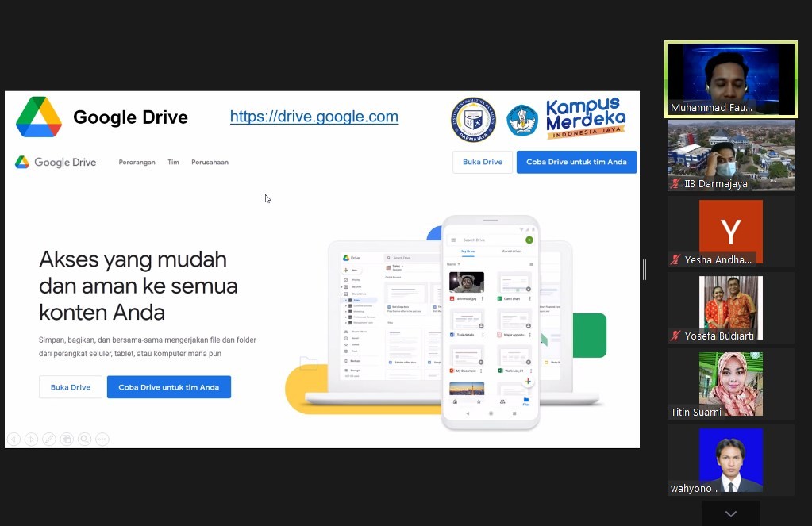Go to previous slide using the slideshow arrow
The width and height of the screenshot is (812, 526).
point(14,439)
